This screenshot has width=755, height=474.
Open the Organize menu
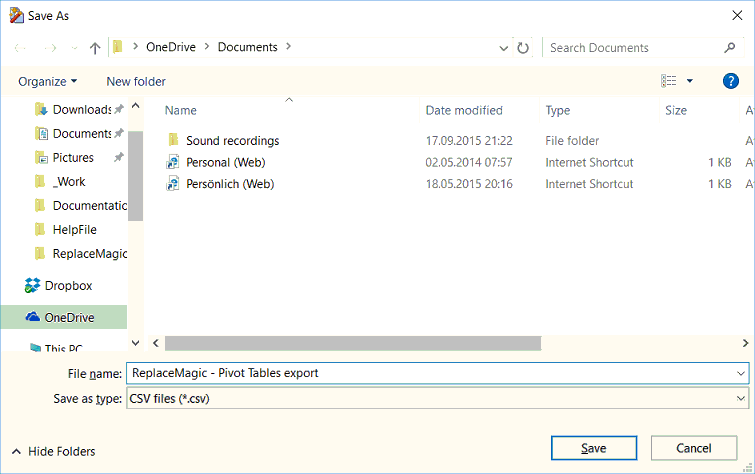click(47, 81)
